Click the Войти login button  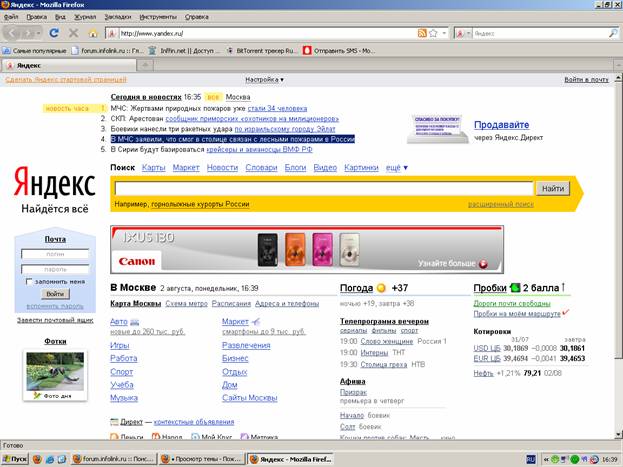tap(55, 294)
